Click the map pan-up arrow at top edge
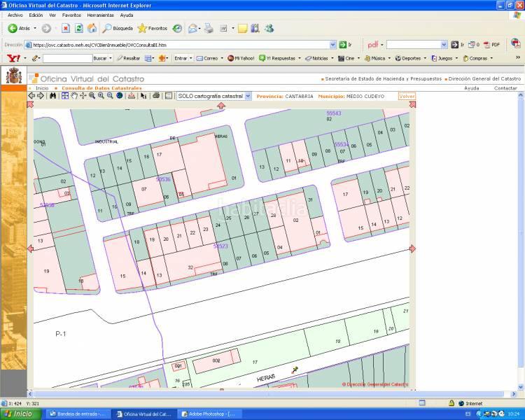 click(221, 105)
